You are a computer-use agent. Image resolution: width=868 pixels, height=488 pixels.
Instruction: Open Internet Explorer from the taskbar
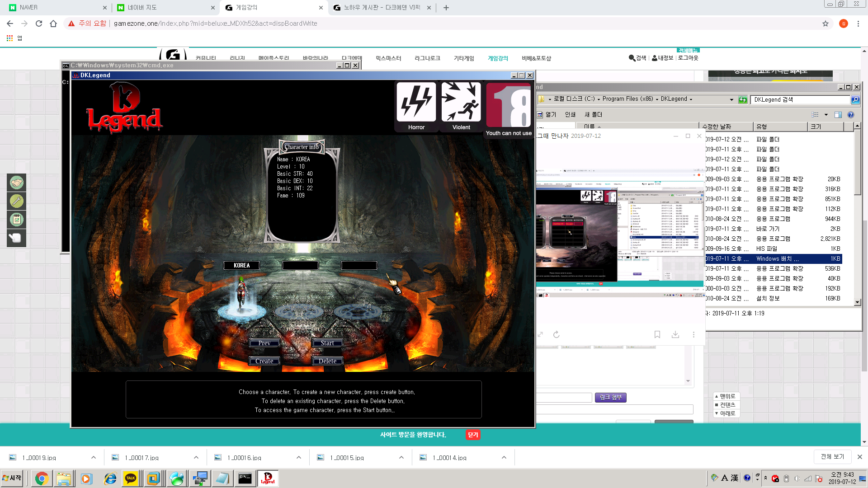pos(110,479)
